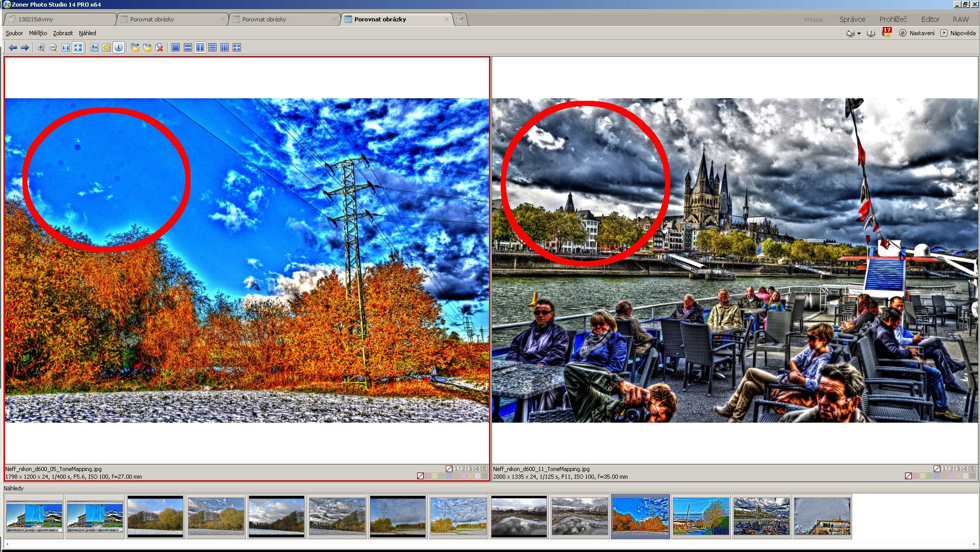980x552 pixels.
Task: Select the three vertical columns layout
Action: tap(225, 47)
